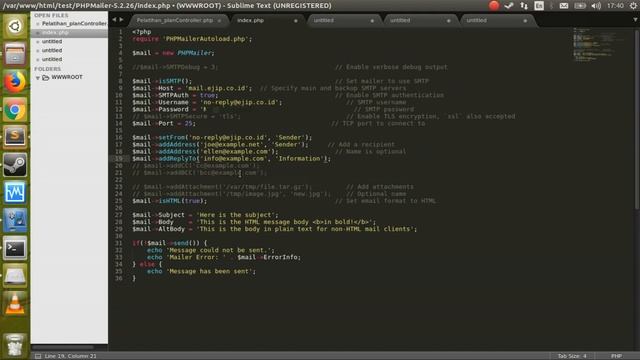Place cursor in '$mail = new PHPMailer' line
640x360 pixels.
click(173, 53)
